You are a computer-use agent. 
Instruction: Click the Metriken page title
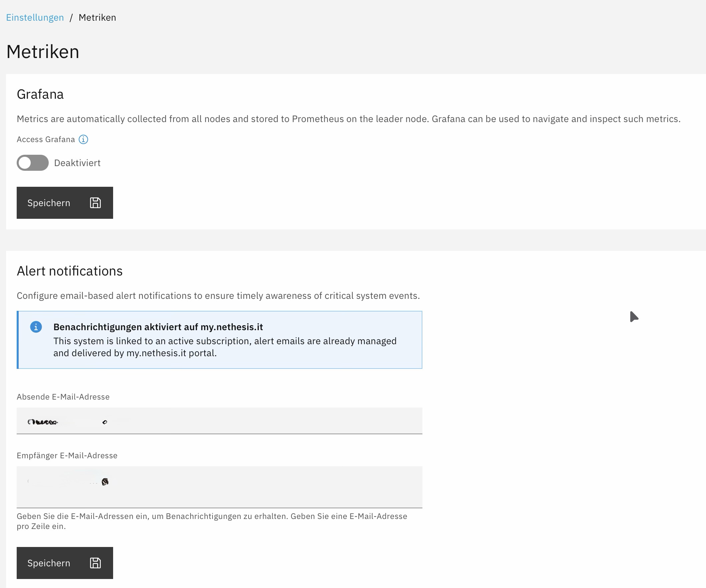[x=43, y=52]
